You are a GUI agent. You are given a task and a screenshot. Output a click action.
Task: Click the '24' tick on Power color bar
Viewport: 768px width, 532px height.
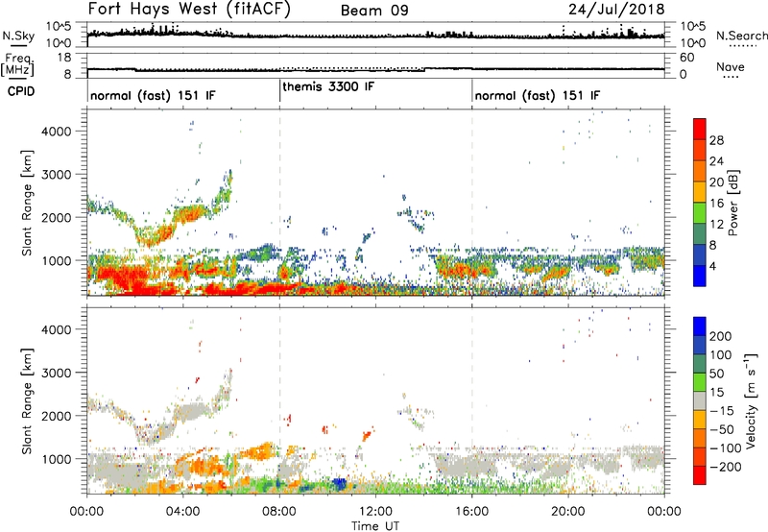click(716, 161)
